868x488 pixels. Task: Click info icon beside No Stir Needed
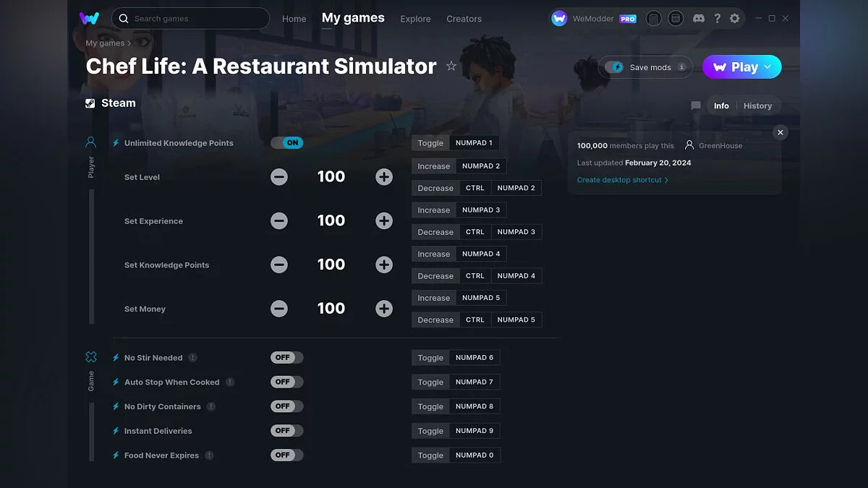[192, 358]
